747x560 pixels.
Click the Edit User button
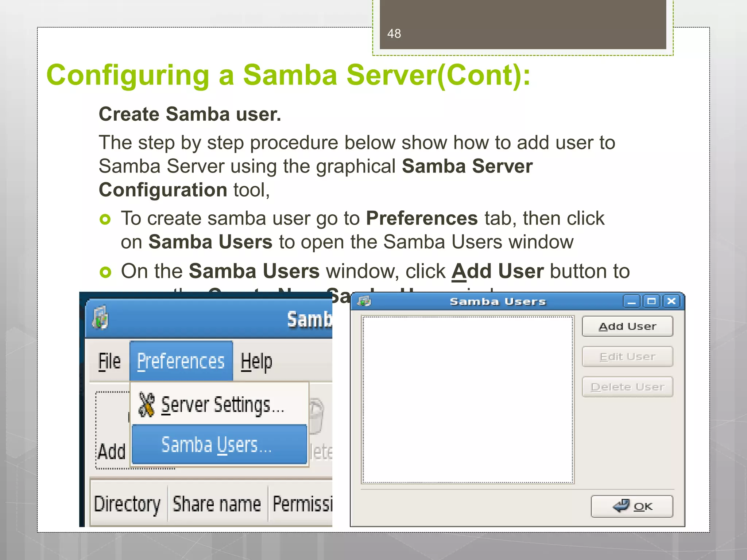click(x=627, y=357)
